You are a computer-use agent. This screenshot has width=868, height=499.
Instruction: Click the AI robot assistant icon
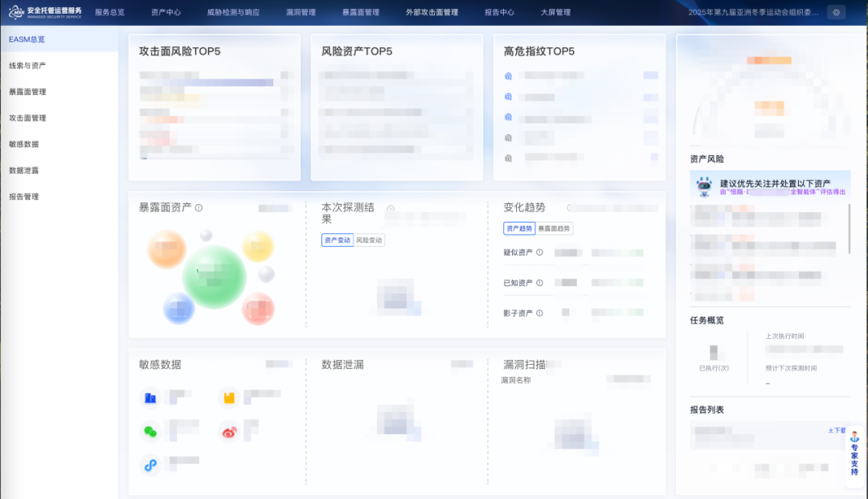pos(705,187)
